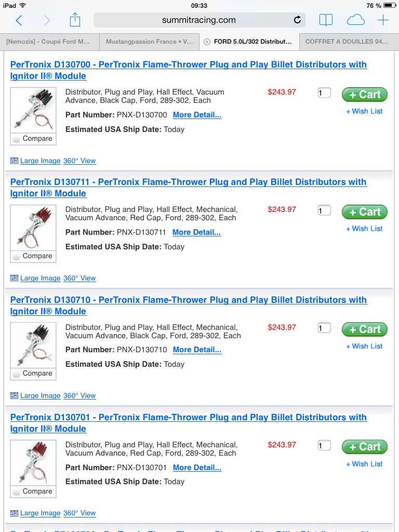
Task: Close the FORD 5.0L/302 tab
Action: coord(207,42)
